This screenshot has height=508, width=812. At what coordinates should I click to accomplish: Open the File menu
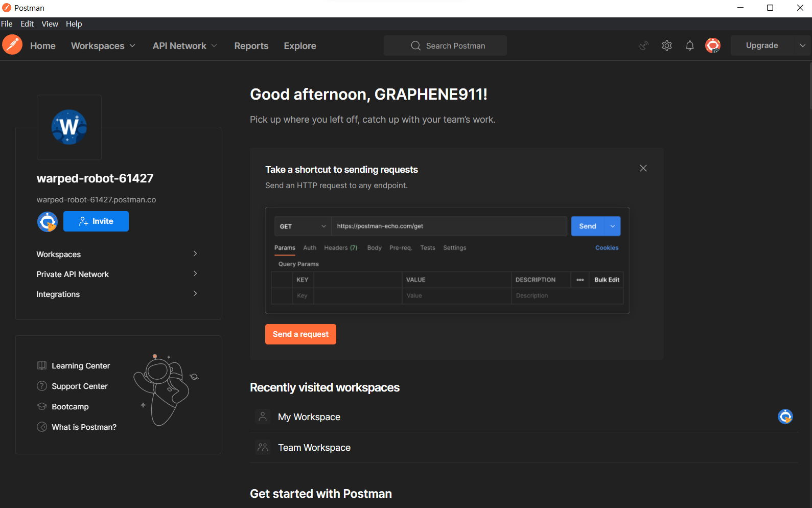tap(7, 24)
